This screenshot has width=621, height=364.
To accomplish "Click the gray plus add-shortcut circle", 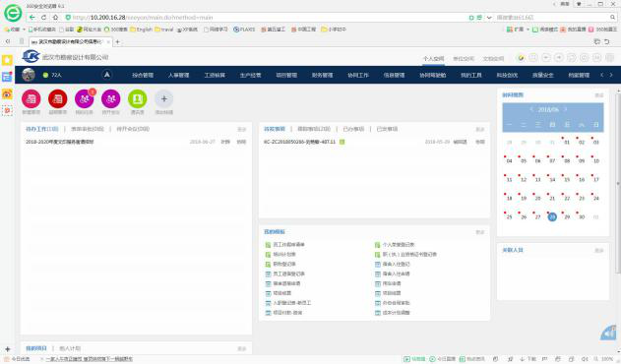I will pos(163,99).
